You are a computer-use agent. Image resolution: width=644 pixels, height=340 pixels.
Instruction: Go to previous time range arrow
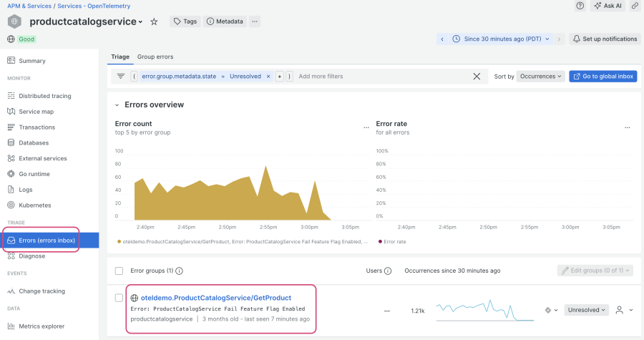[x=442, y=39]
